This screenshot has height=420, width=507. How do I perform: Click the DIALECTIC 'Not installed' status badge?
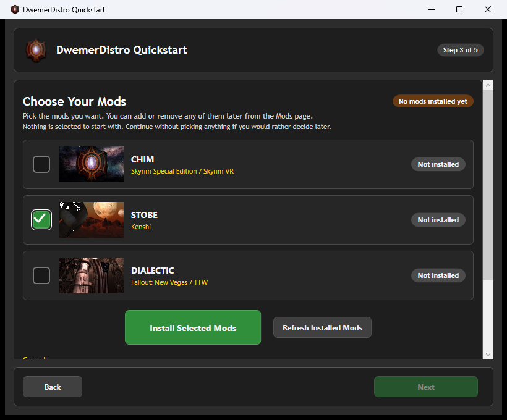[438, 275]
